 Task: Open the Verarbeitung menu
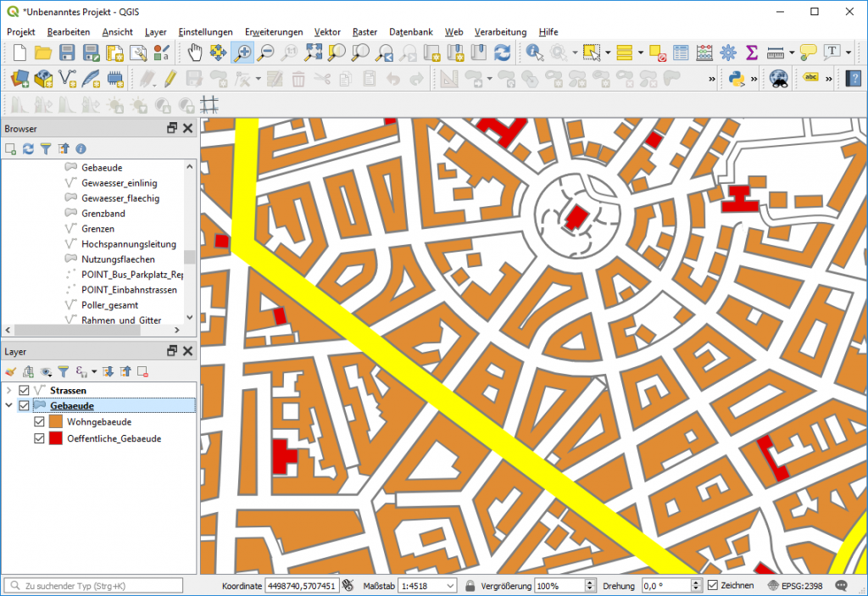[x=500, y=31]
